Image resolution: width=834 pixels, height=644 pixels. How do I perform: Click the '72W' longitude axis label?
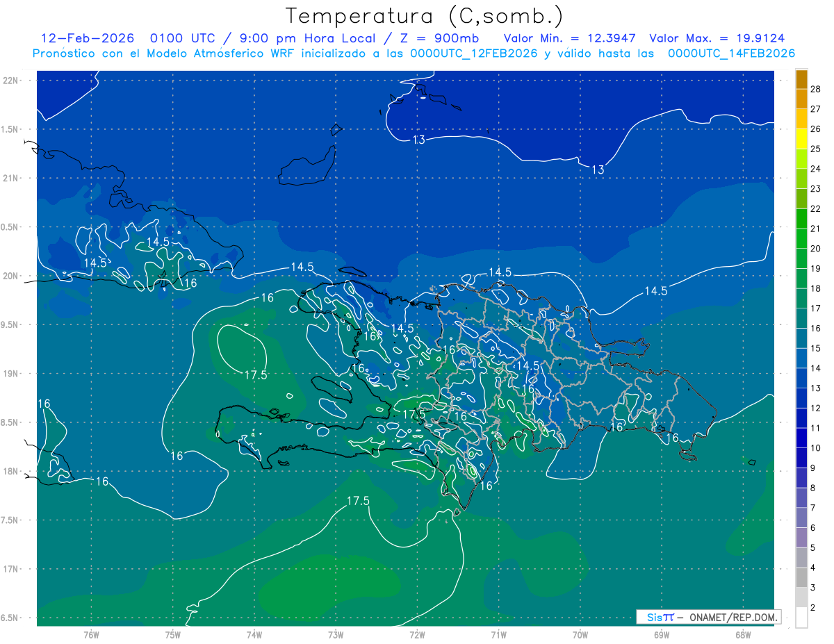[x=417, y=635]
